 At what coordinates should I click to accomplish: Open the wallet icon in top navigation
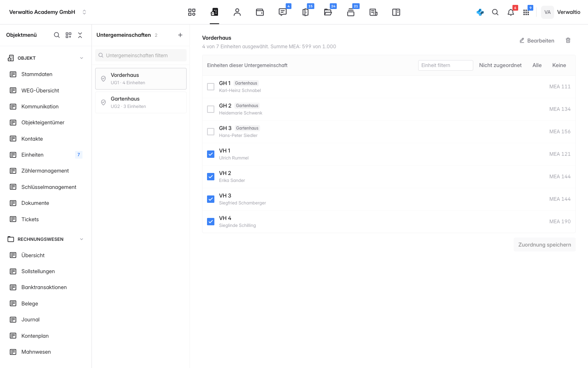click(x=260, y=12)
